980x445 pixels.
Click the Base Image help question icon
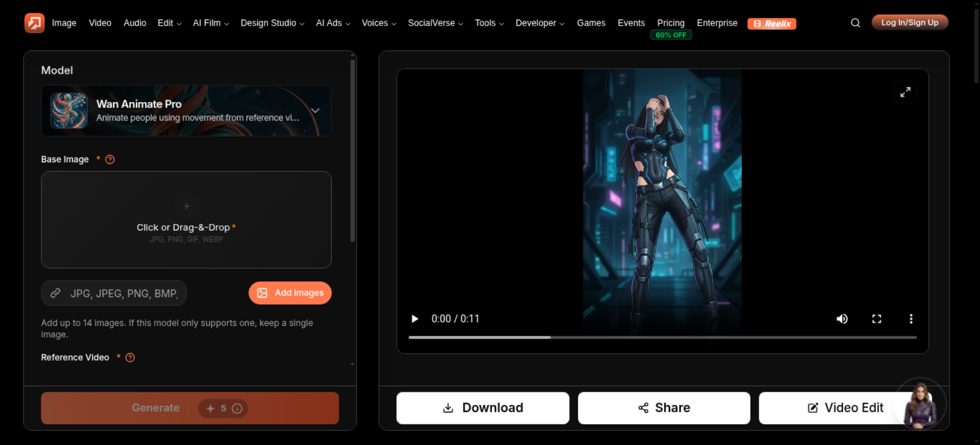[110, 159]
